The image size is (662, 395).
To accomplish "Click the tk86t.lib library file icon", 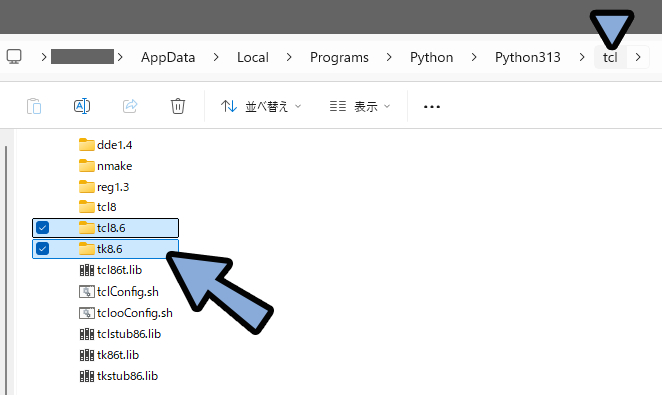I will [x=87, y=355].
